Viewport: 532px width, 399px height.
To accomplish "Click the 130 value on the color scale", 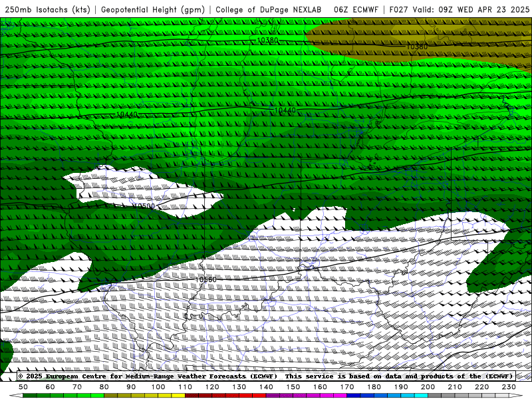I will point(239,387).
